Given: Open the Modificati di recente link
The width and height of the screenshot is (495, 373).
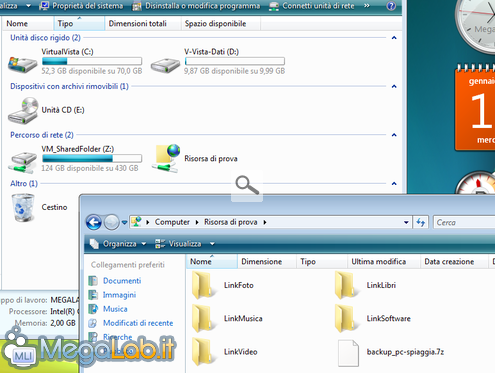Looking at the screenshot, I should (x=138, y=323).
